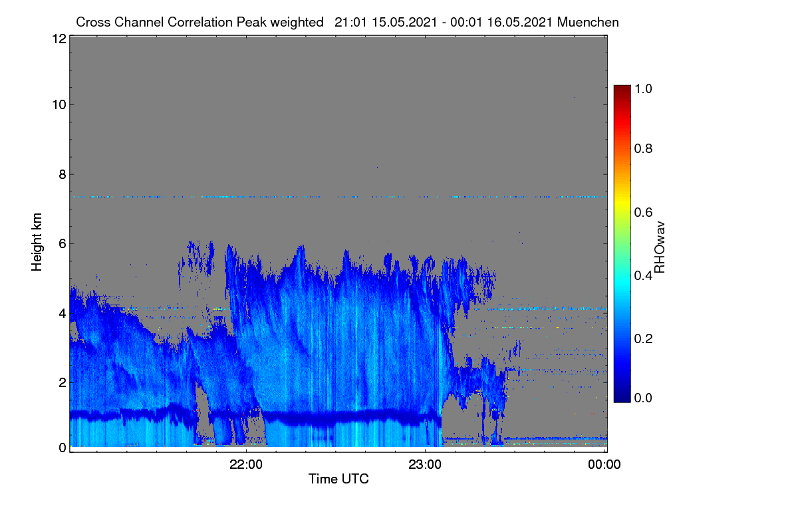This screenshot has width=798, height=532.
Task: Click the station name 'Muenchen' in the title
Action: tap(588, 22)
